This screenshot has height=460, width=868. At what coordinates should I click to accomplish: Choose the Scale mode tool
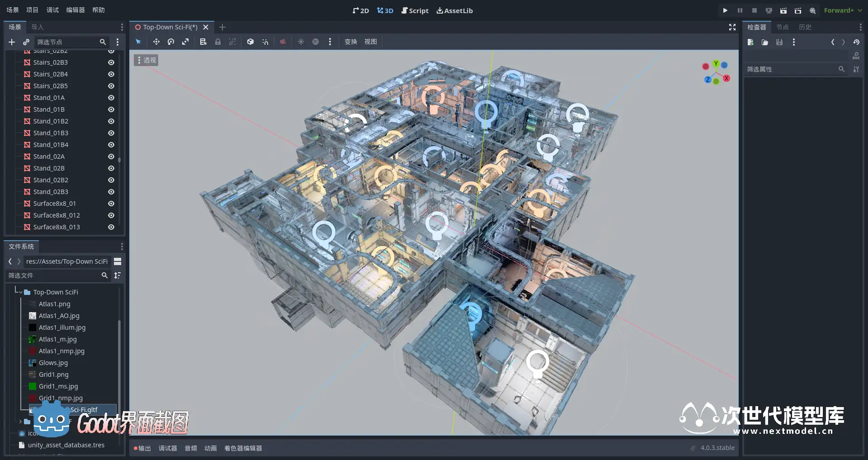tap(185, 42)
